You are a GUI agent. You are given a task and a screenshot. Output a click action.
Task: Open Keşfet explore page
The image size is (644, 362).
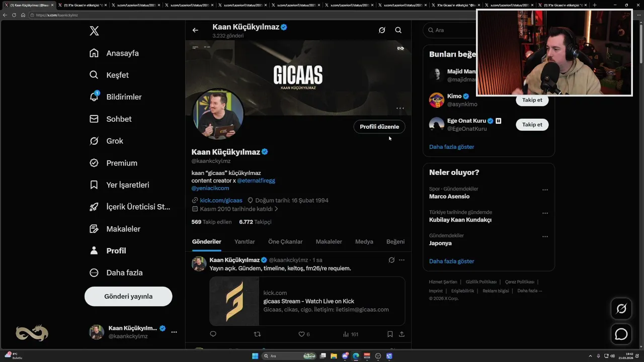click(109, 75)
